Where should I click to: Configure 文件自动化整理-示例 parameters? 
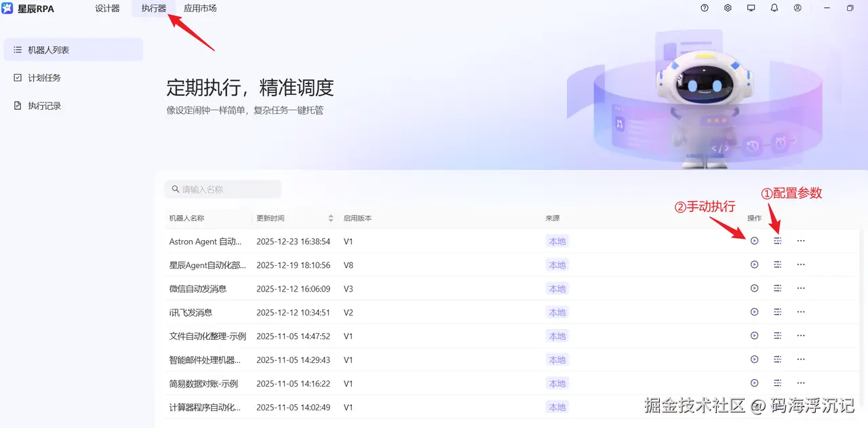tap(778, 336)
